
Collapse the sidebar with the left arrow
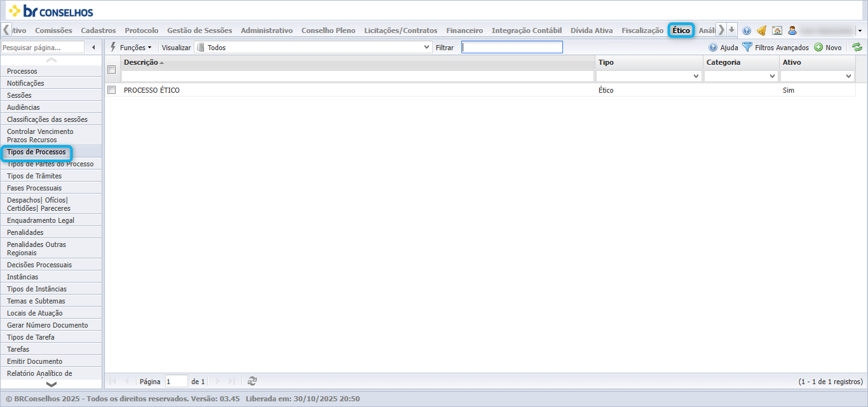point(94,47)
